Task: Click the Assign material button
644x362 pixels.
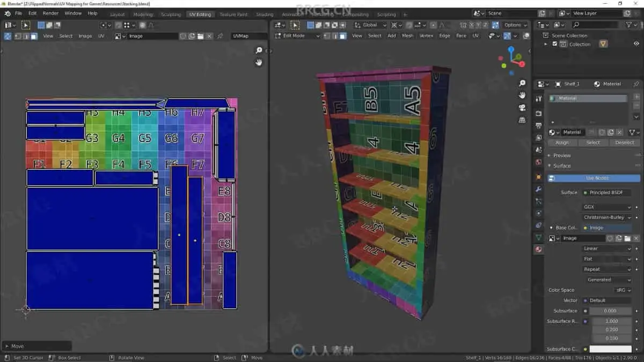Action: [562, 143]
